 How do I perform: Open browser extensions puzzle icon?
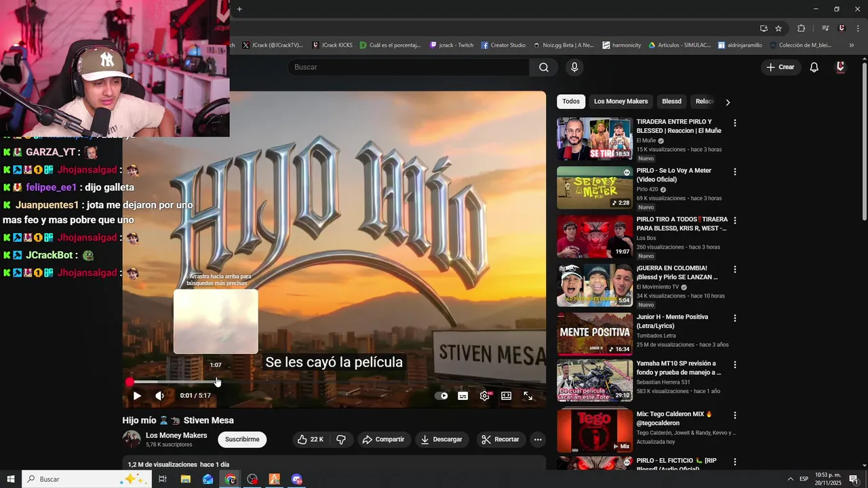[x=802, y=28]
